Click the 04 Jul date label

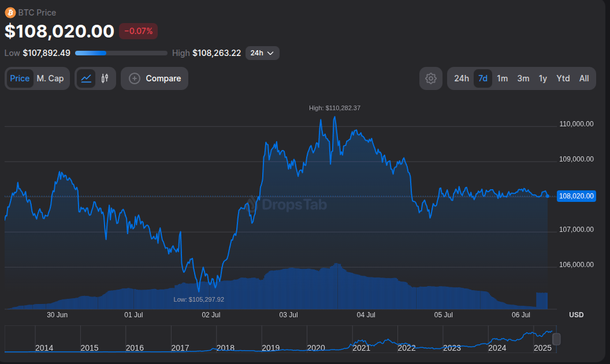click(366, 314)
